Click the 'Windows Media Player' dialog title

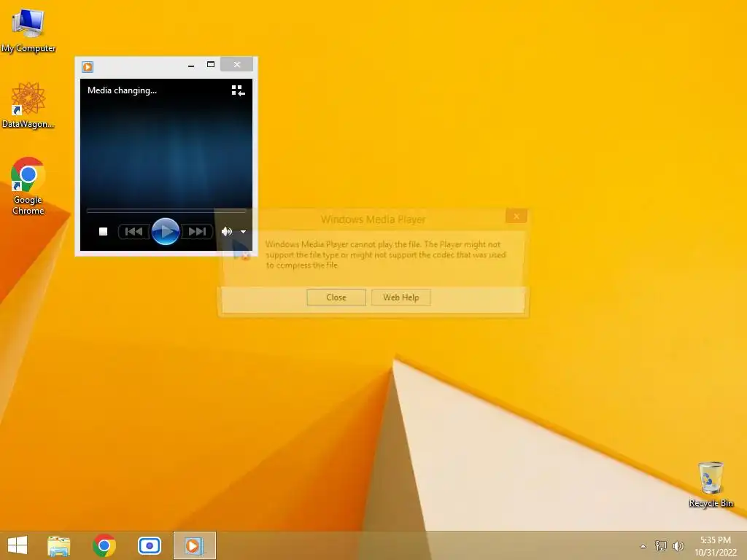(373, 219)
